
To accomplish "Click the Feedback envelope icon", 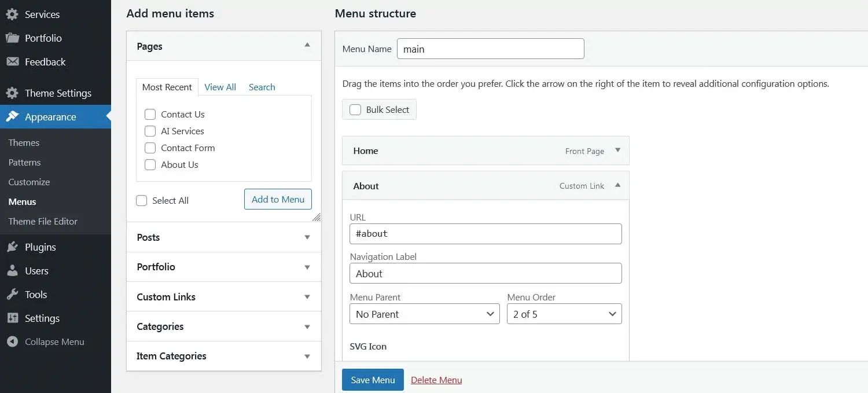I will point(12,62).
